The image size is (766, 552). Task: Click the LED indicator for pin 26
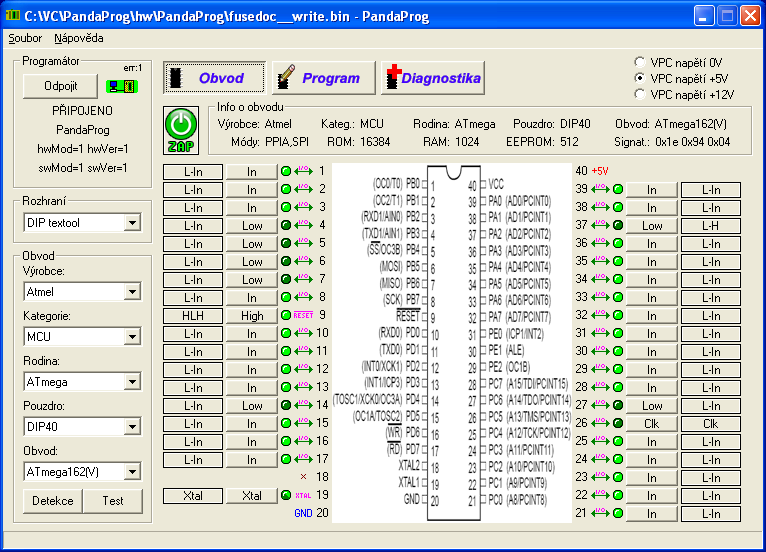617,423
